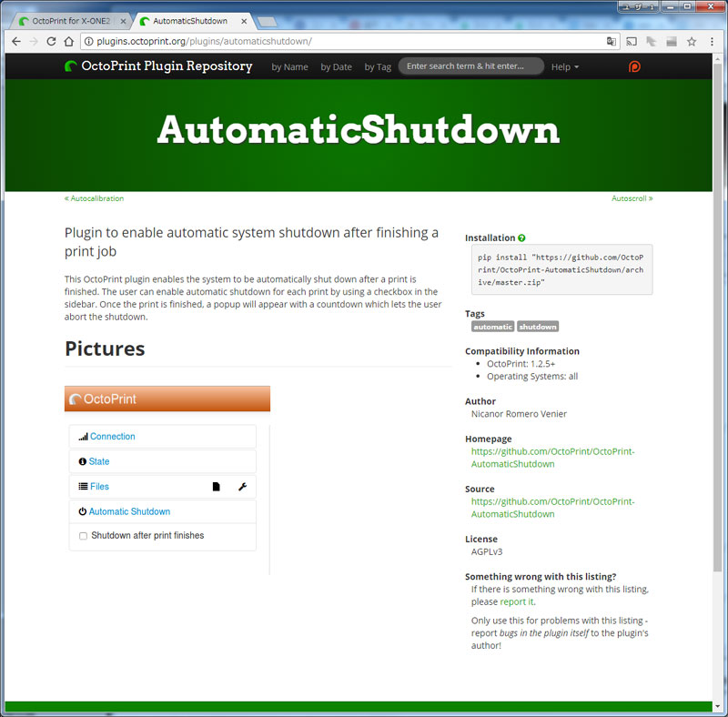Click the pip install command box
The height and width of the screenshot is (717, 728).
point(561,270)
